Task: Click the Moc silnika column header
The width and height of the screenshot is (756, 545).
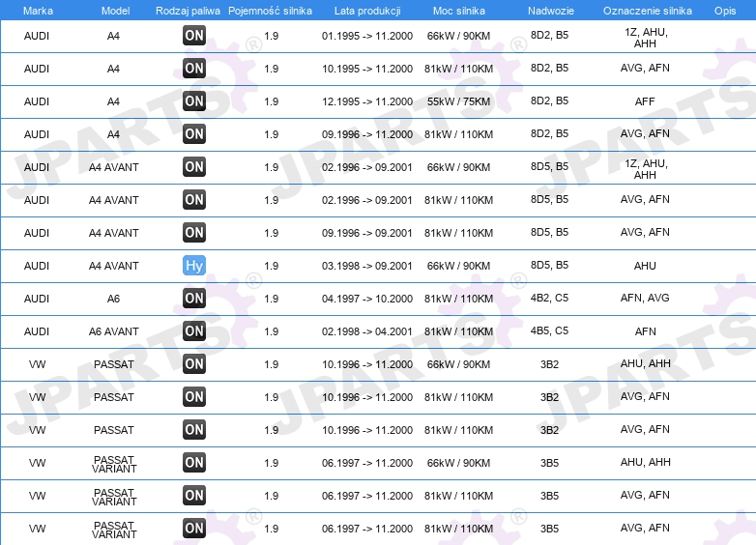Action: coord(458,11)
